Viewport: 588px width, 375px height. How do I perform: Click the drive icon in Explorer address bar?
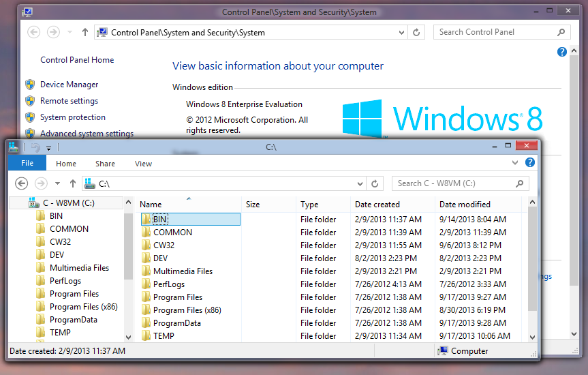coord(90,183)
